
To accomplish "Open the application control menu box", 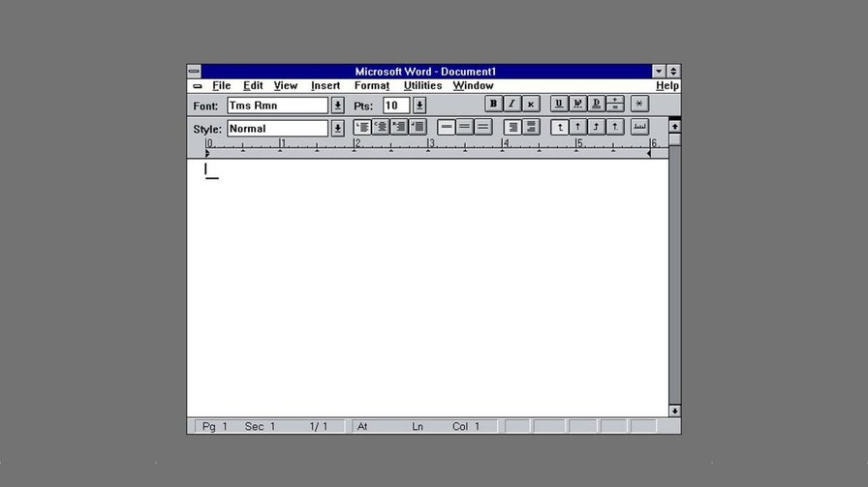I will click(194, 72).
